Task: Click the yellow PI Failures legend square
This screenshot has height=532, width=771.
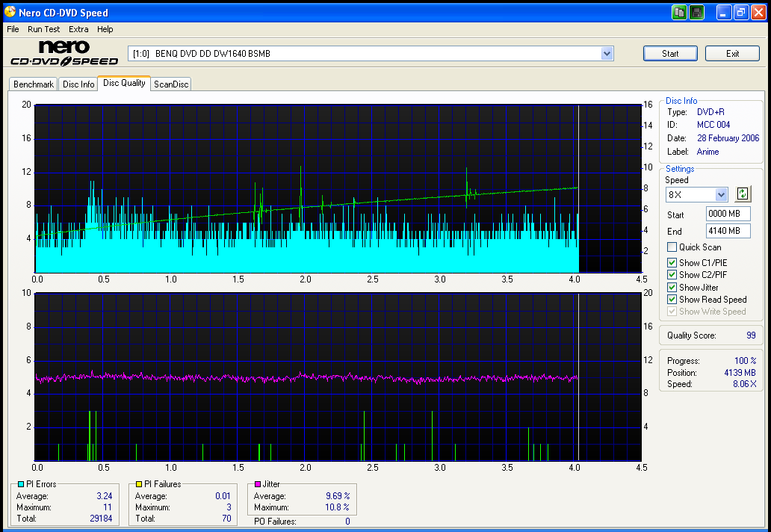Action: (139, 484)
